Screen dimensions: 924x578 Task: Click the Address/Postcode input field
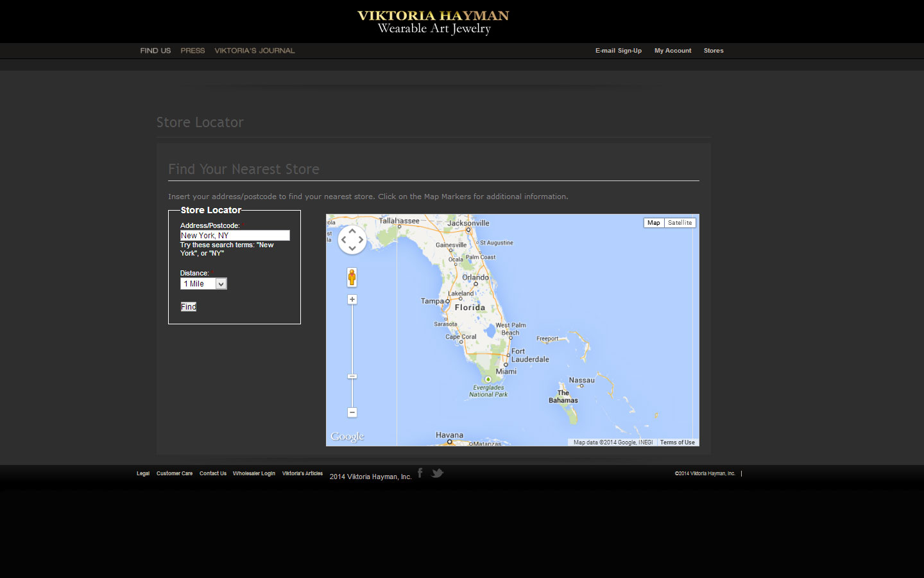pos(235,236)
